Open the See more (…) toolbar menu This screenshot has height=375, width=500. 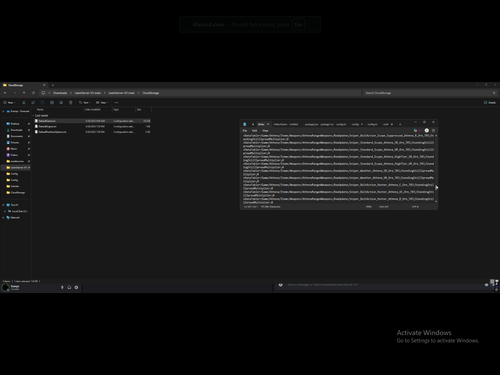pos(116,103)
